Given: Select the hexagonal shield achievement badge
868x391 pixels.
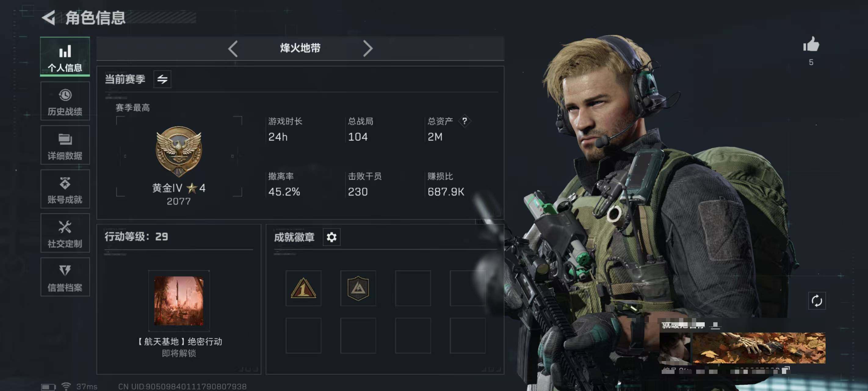Looking at the screenshot, I should pos(358,288).
